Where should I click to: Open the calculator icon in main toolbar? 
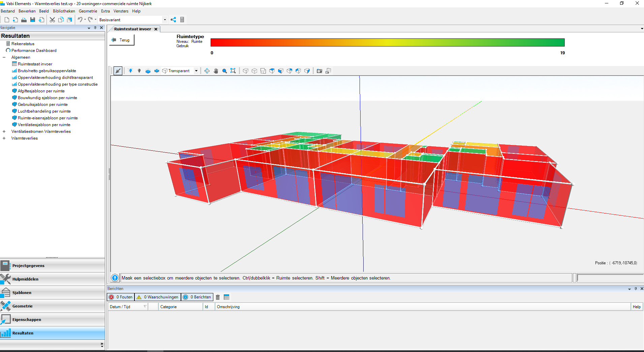(x=182, y=20)
